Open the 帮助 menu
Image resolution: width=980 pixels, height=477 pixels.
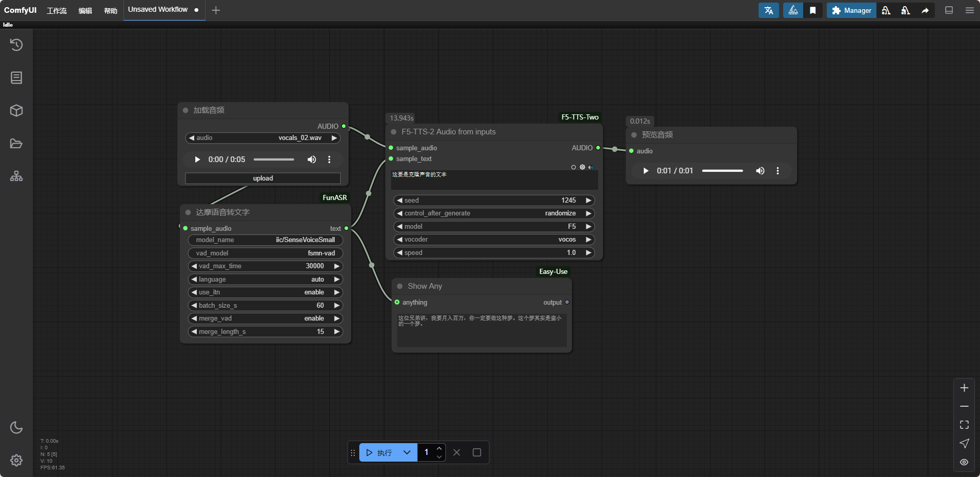[x=111, y=10]
